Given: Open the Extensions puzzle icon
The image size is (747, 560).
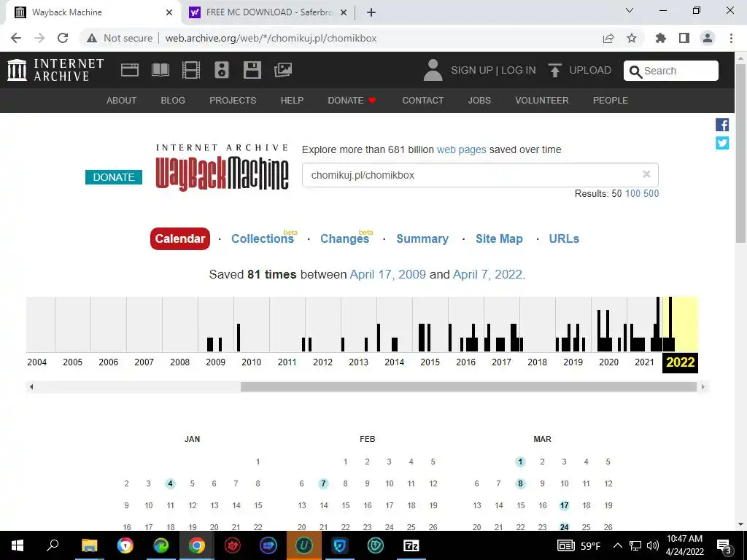Looking at the screenshot, I should pyautogui.click(x=661, y=38).
